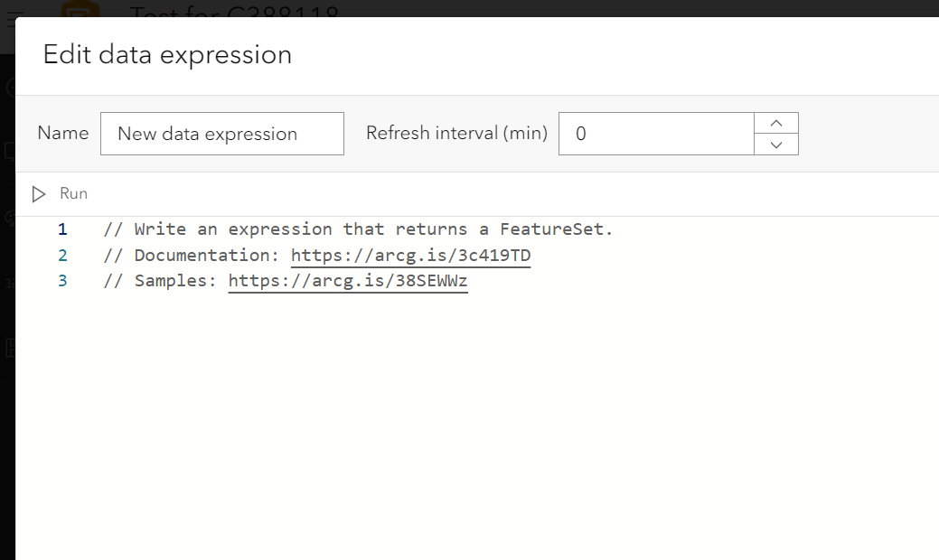
Task: Expand the refresh interval value control
Action: pyautogui.click(x=775, y=133)
